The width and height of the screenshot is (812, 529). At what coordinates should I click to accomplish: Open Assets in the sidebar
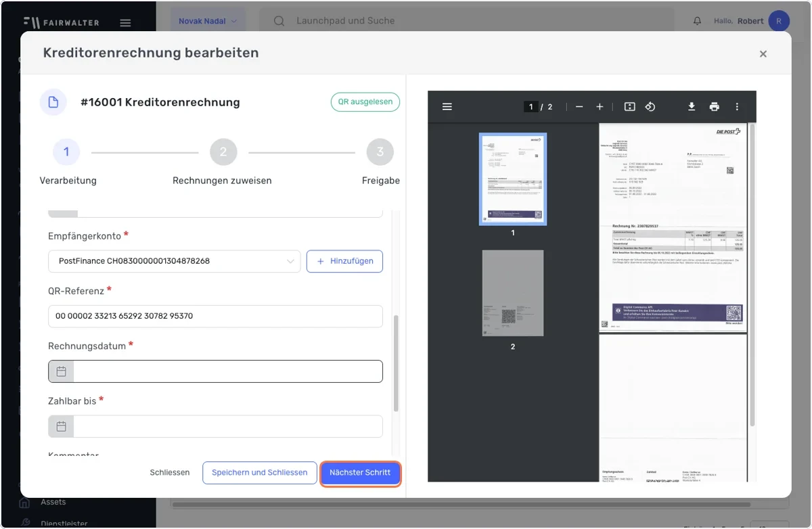pos(53,502)
